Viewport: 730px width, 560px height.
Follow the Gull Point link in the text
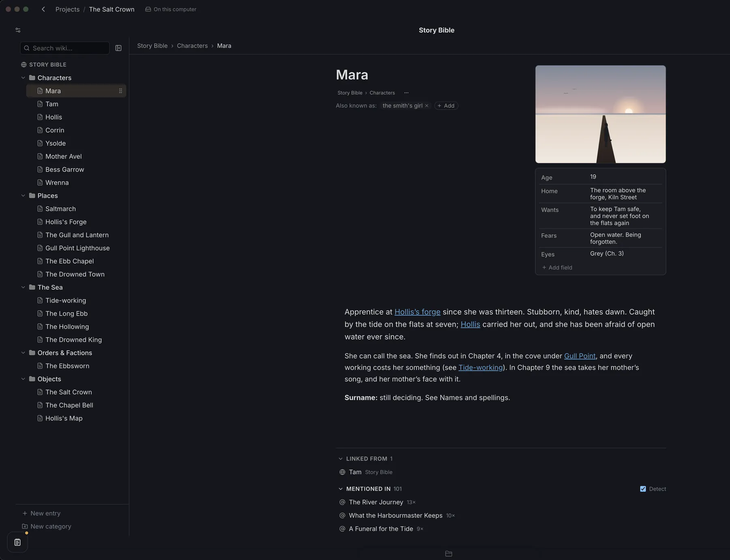tap(580, 356)
